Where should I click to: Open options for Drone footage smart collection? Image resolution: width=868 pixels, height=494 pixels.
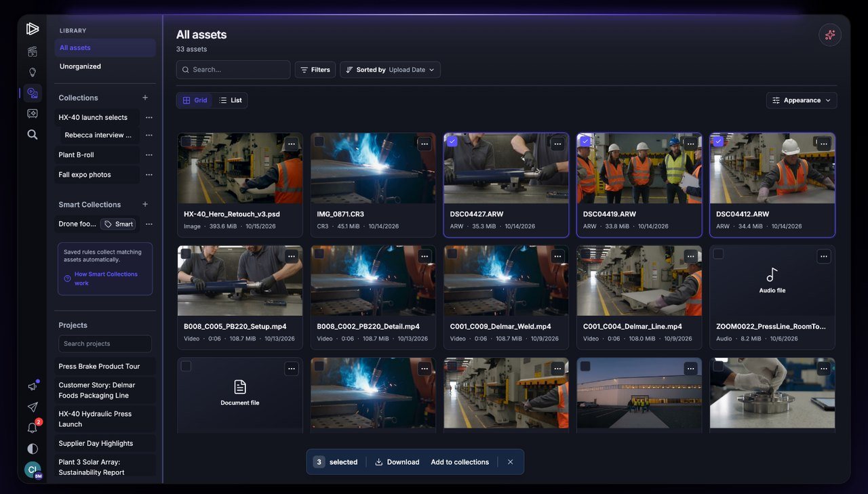149,224
